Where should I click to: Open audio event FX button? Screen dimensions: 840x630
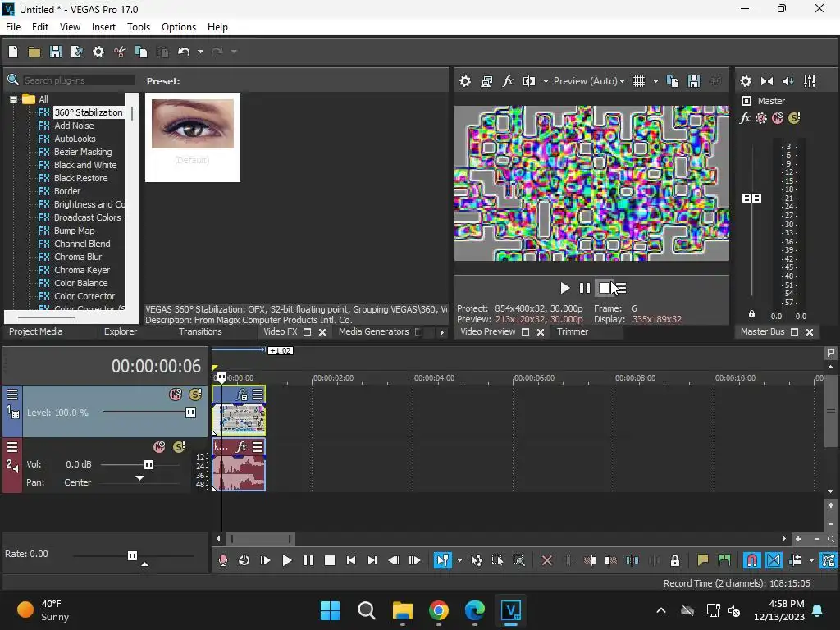coord(242,447)
